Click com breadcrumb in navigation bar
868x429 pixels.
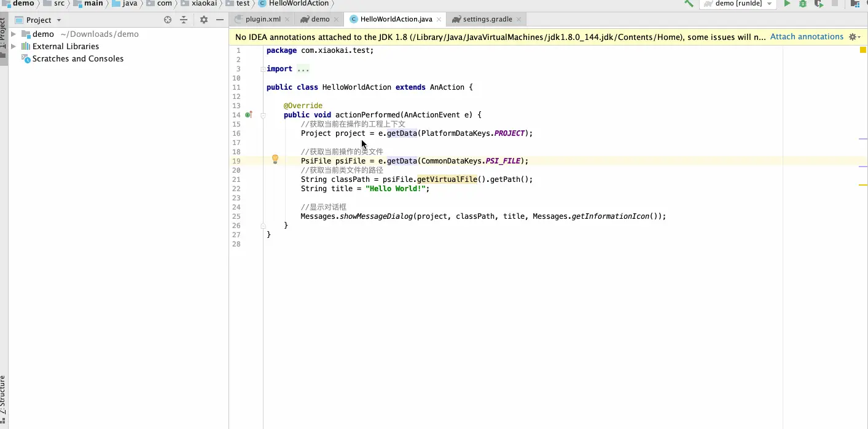point(159,3)
